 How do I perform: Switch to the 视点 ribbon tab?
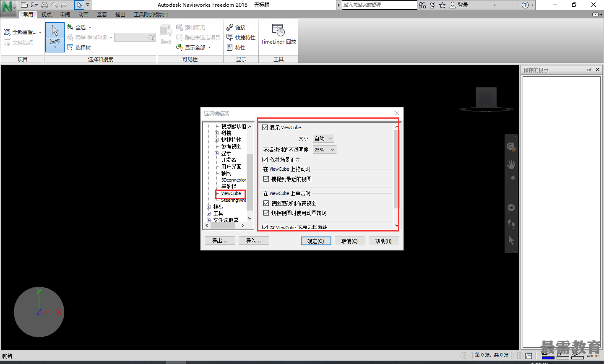coord(47,14)
